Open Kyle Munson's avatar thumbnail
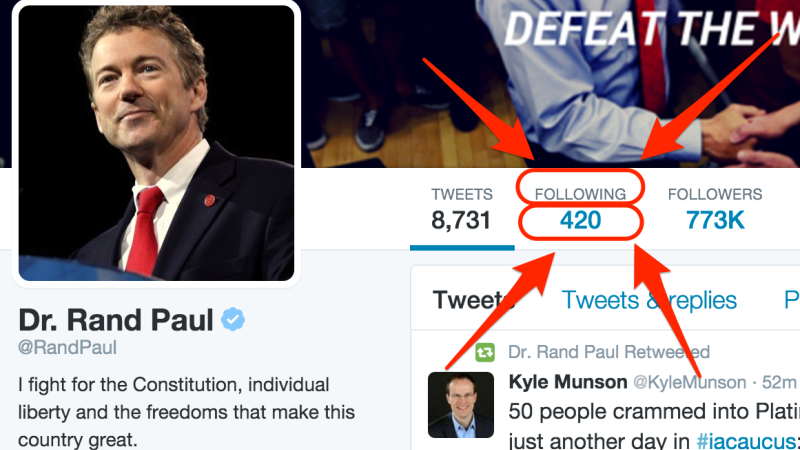Viewport: 800px width, 450px height. coord(461,405)
